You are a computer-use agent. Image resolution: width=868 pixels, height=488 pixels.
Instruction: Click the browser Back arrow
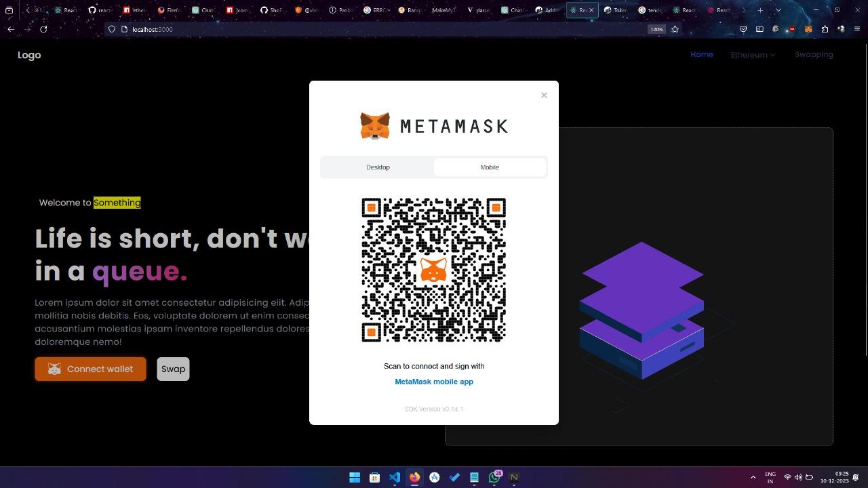coord(11,29)
